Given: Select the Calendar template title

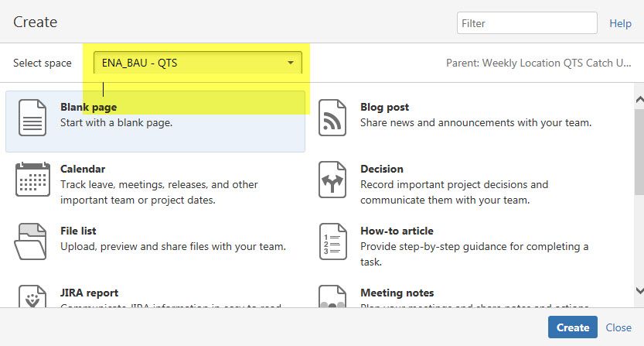Looking at the screenshot, I should click(x=83, y=169).
